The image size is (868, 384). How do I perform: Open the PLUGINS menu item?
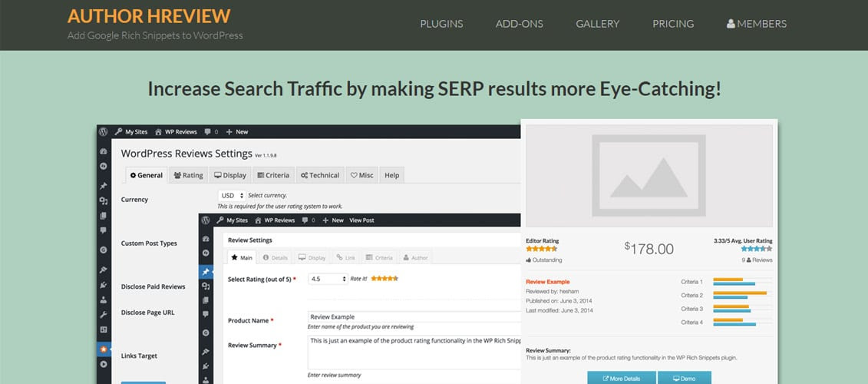click(441, 24)
